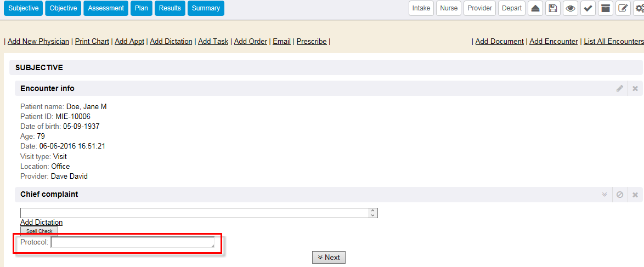Select the Patient ID MIE-10006

(73, 117)
